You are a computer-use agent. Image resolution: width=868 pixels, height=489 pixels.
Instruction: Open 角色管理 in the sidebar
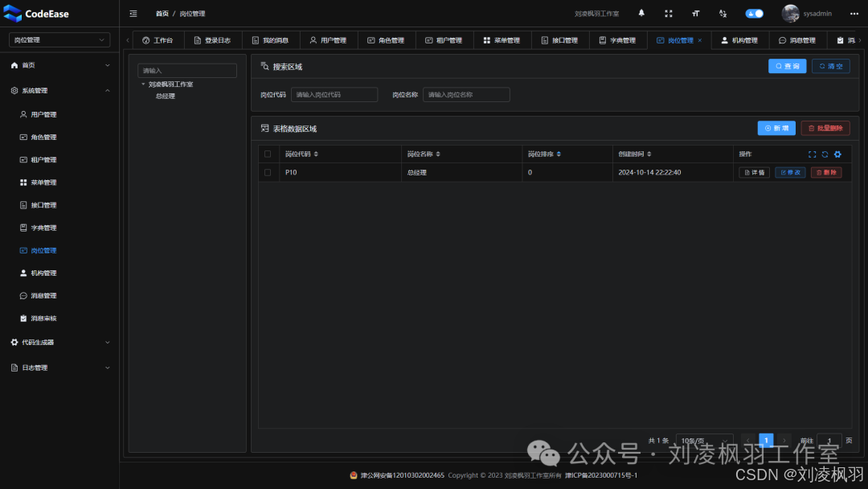pos(59,138)
